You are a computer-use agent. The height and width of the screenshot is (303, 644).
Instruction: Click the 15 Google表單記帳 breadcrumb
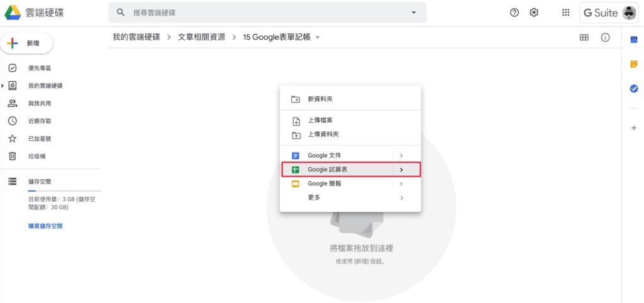tap(277, 37)
